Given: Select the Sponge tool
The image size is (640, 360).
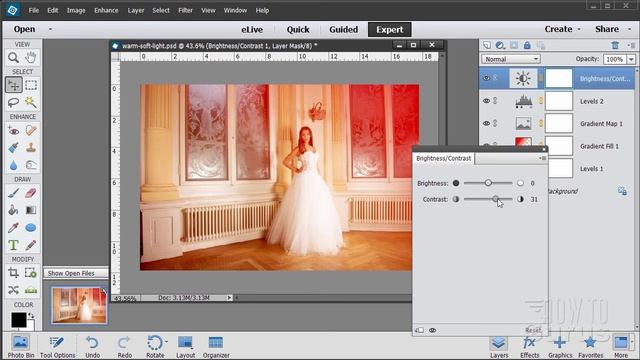Looking at the screenshot, I should (x=31, y=165).
